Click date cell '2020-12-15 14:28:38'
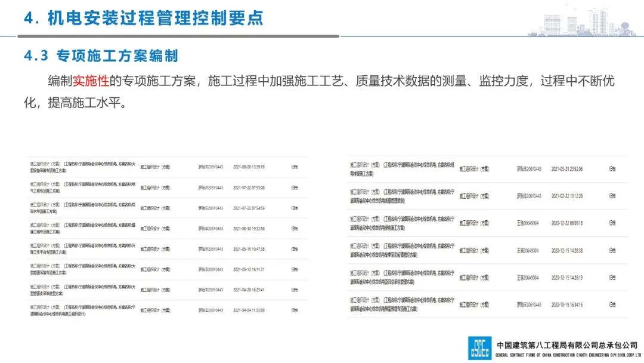Screen dimensions: 644x363 (x=567, y=250)
